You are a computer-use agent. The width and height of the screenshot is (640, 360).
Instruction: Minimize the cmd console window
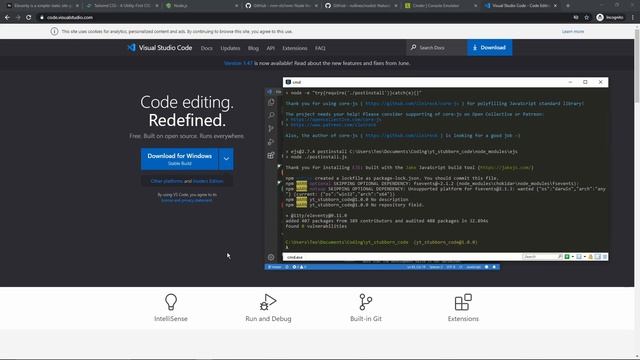(x=570, y=82)
